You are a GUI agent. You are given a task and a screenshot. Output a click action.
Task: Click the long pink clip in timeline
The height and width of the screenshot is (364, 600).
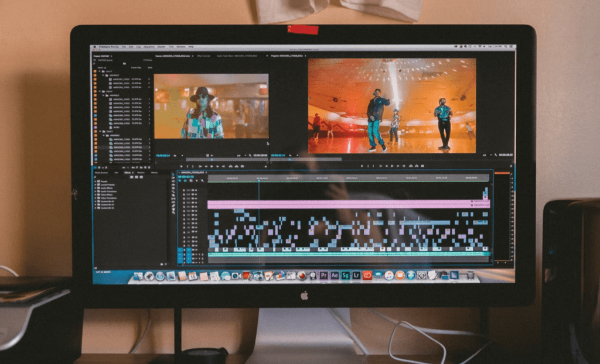click(340, 204)
